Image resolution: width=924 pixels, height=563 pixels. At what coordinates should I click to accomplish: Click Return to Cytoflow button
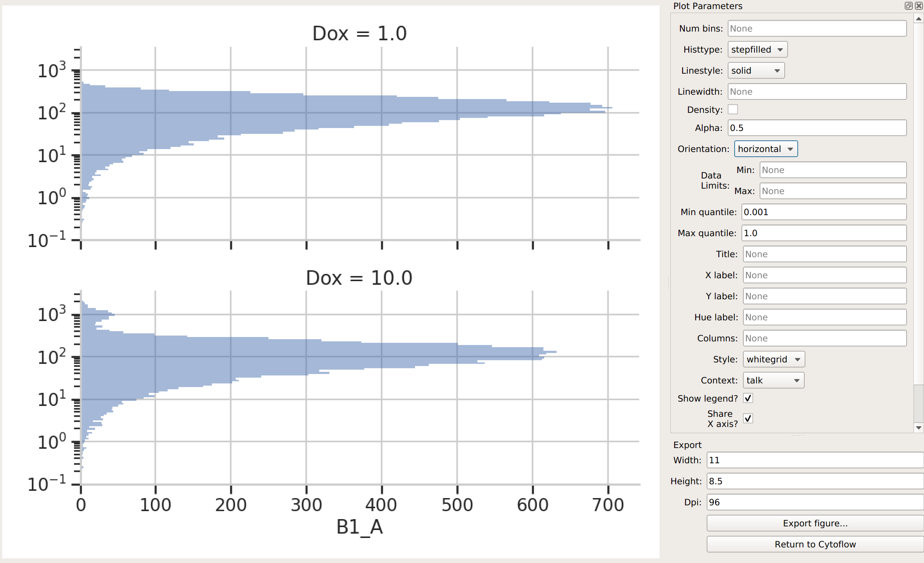[x=815, y=544]
